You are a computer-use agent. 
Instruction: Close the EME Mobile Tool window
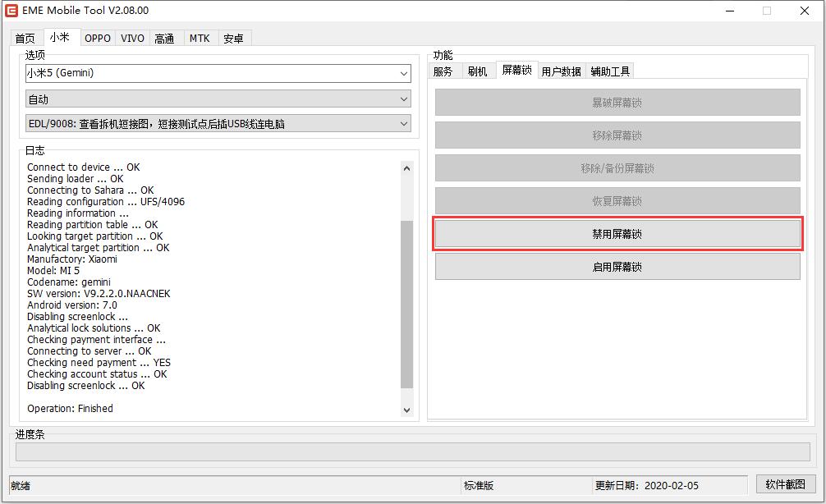805,11
